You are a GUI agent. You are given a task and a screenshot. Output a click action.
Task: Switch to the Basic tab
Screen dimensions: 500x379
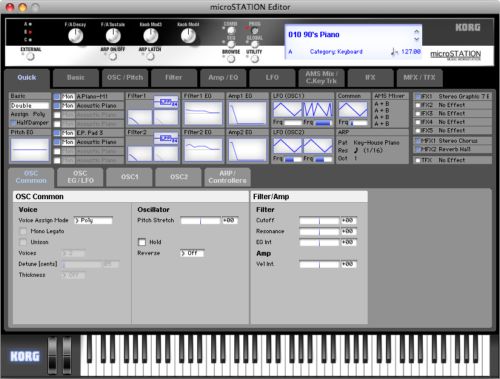pos(76,78)
